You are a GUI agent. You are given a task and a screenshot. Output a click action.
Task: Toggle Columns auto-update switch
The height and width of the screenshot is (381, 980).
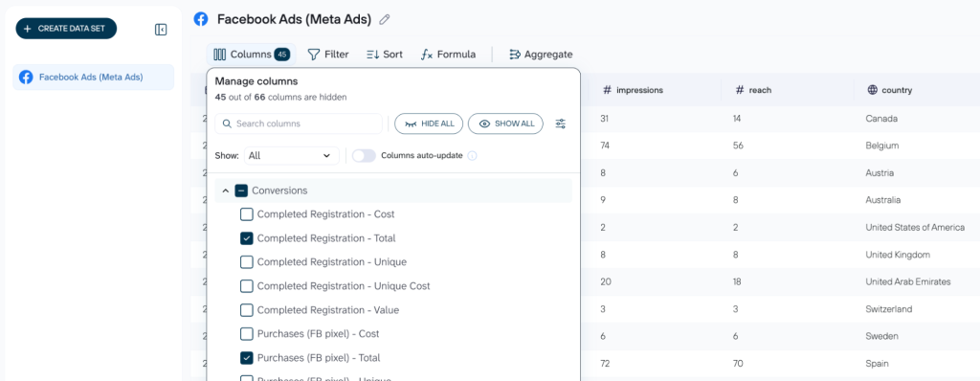364,156
